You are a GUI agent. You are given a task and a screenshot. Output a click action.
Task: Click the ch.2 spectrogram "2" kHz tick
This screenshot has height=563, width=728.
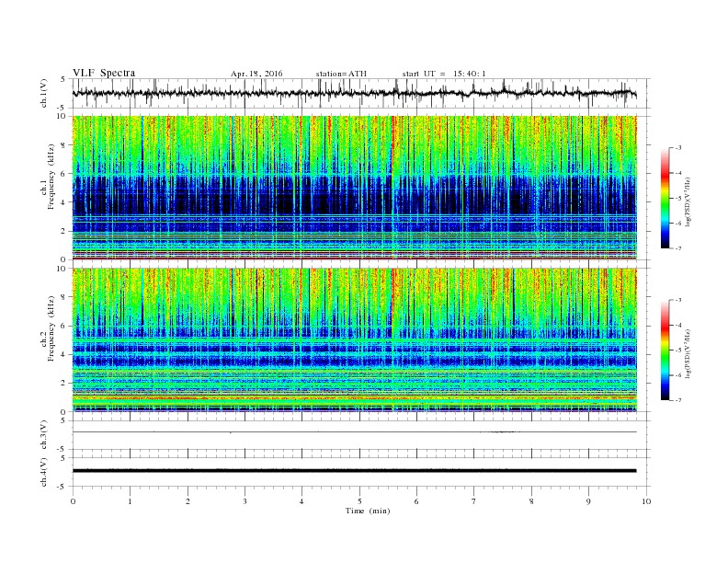pyautogui.click(x=63, y=384)
